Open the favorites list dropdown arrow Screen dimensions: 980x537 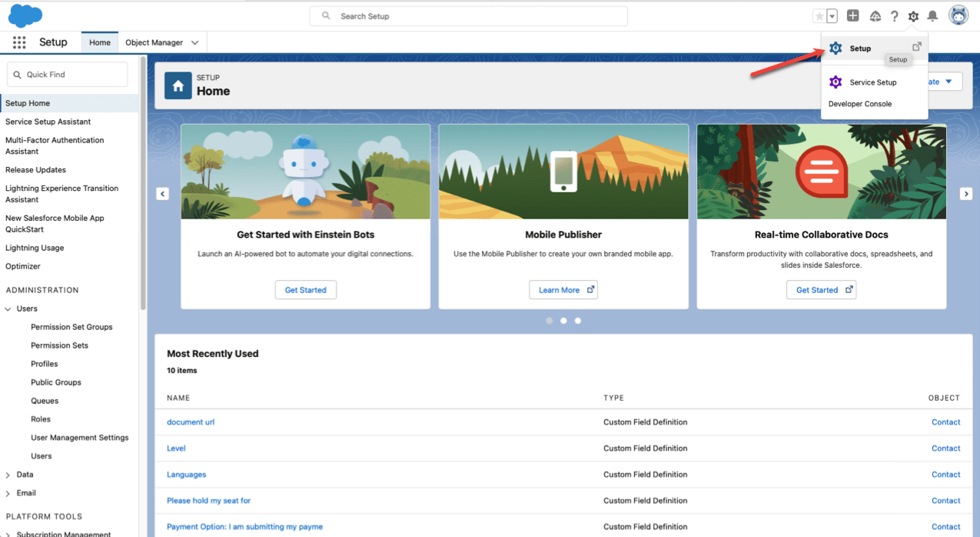pos(832,16)
